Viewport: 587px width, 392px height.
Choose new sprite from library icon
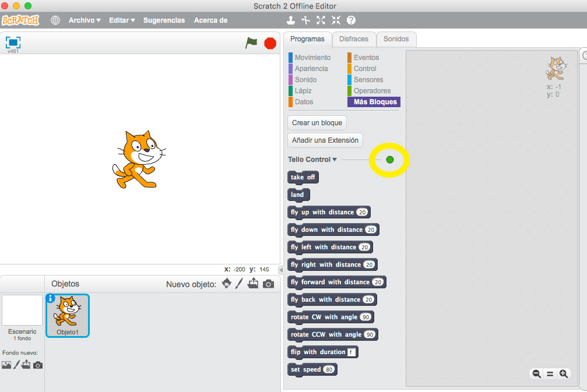click(x=227, y=284)
